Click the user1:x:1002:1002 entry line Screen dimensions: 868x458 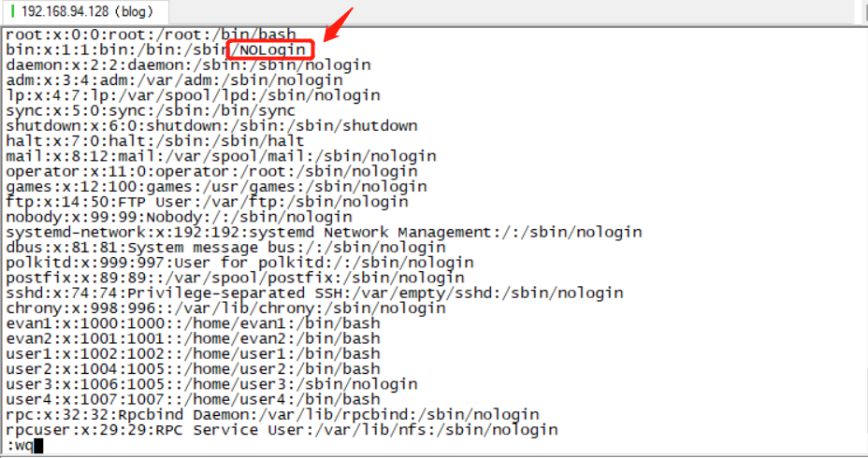(194, 354)
